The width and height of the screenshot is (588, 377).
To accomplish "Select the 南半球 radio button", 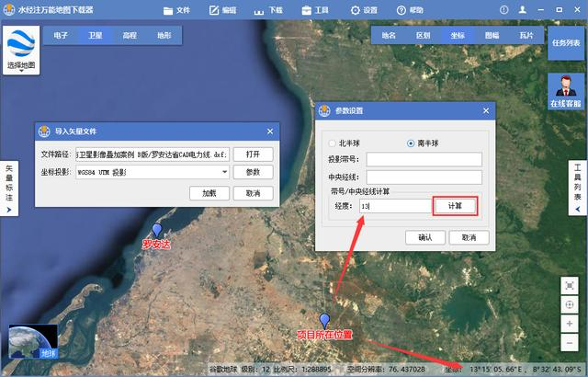I will click(x=423, y=143).
